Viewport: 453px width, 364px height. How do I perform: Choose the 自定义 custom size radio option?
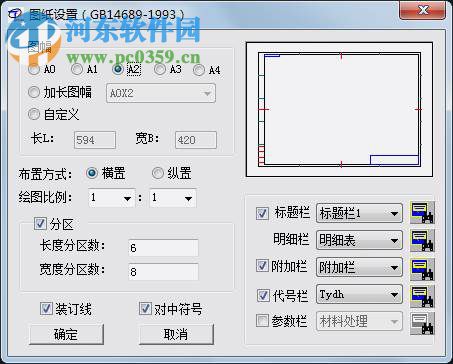pos(34,114)
